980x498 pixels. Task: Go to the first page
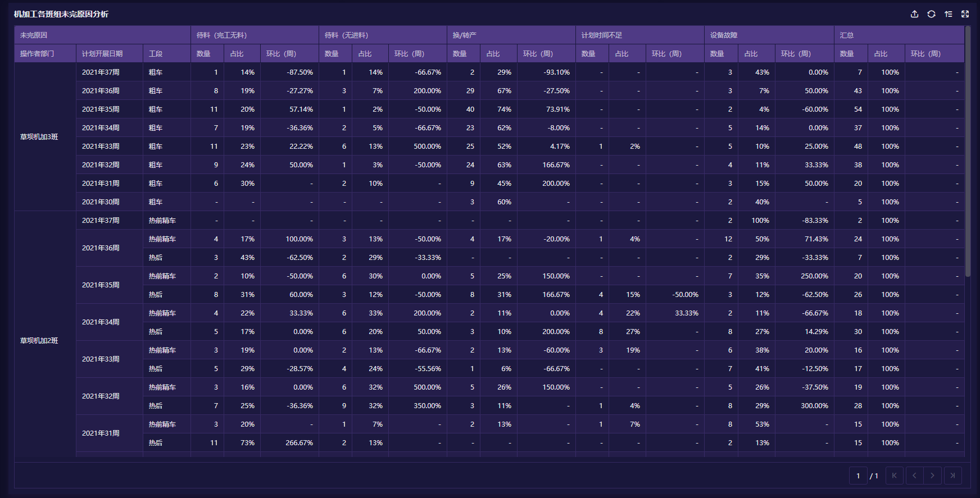tap(894, 476)
